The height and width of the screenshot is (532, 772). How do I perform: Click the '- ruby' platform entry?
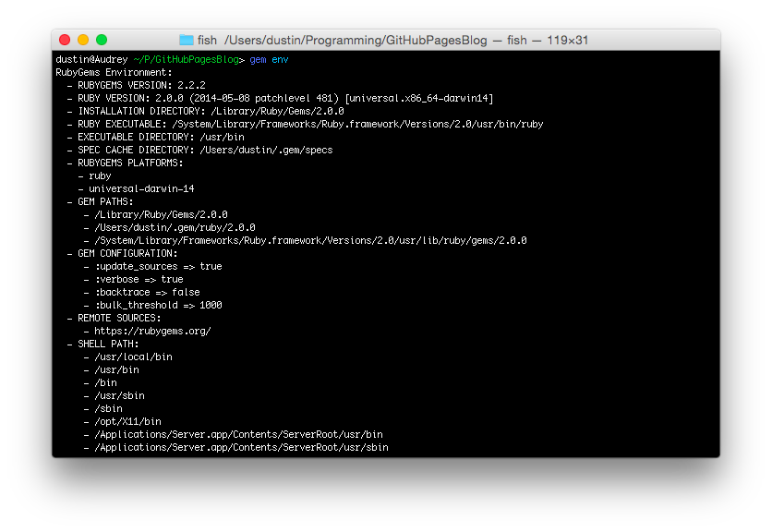94,175
